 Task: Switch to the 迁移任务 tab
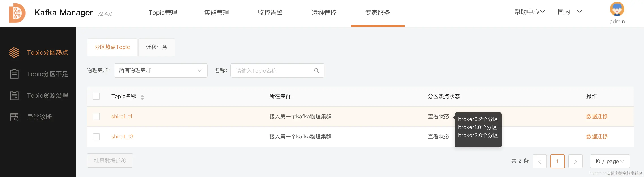156,47
